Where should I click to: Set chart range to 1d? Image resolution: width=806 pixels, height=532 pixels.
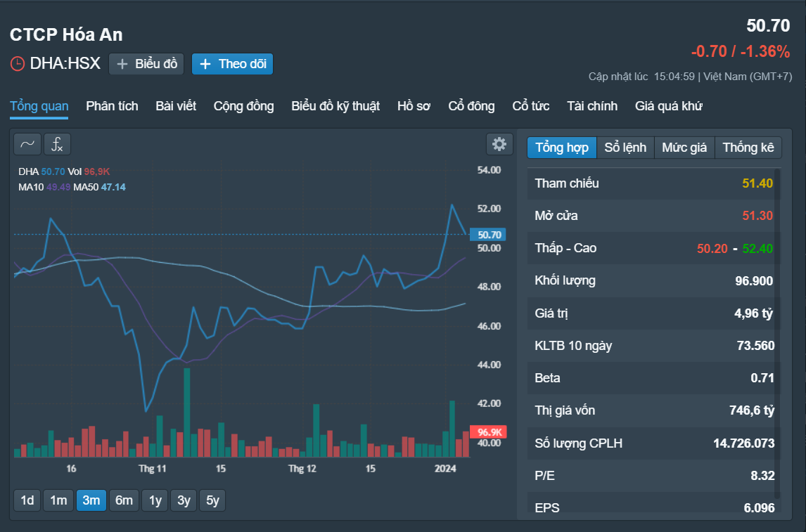(27, 500)
